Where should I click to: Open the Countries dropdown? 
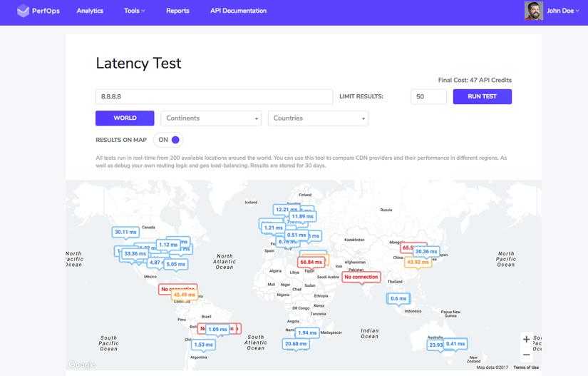[x=318, y=118]
